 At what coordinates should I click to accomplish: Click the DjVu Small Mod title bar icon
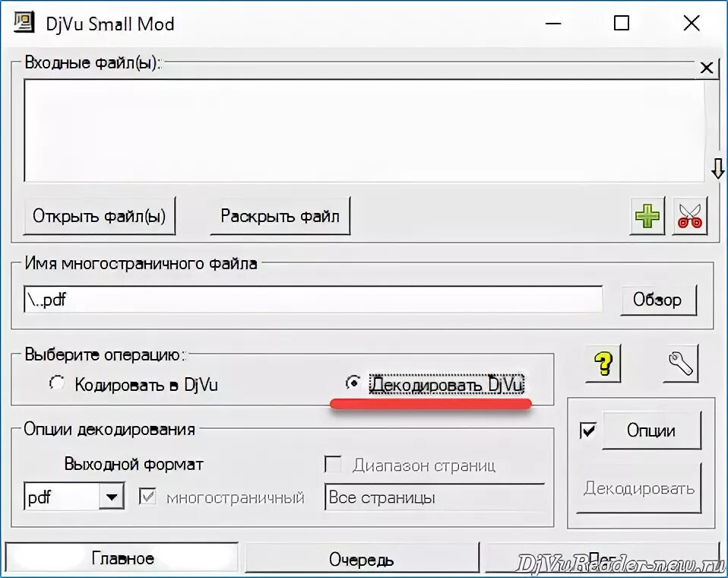coord(24,23)
